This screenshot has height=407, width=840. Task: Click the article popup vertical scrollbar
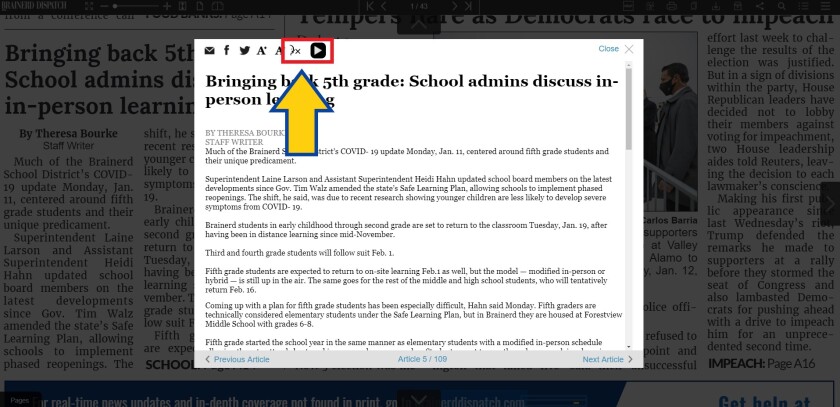(628, 109)
